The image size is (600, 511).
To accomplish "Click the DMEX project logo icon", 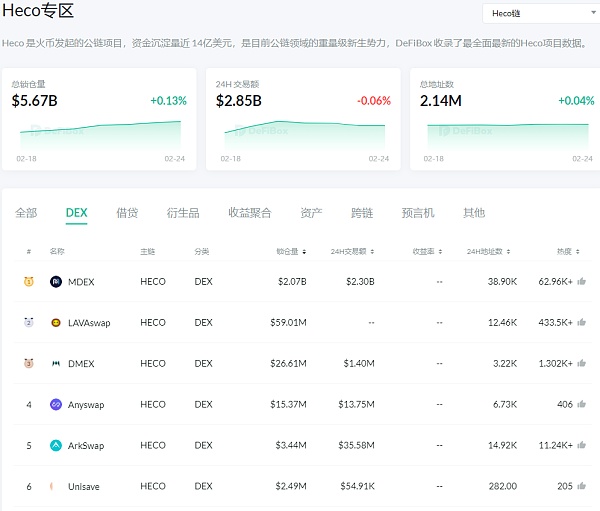I will tap(56, 364).
